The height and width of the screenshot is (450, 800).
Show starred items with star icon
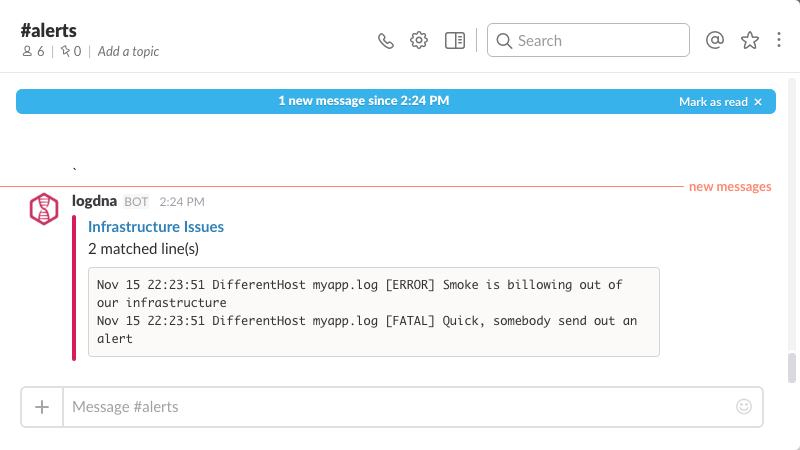[749, 41]
